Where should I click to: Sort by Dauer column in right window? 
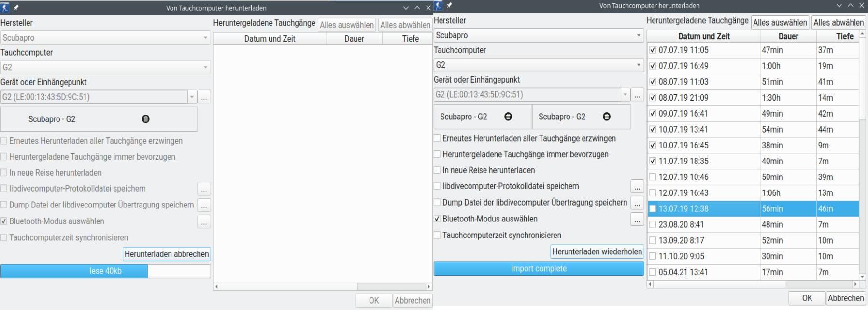tap(788, 36)
